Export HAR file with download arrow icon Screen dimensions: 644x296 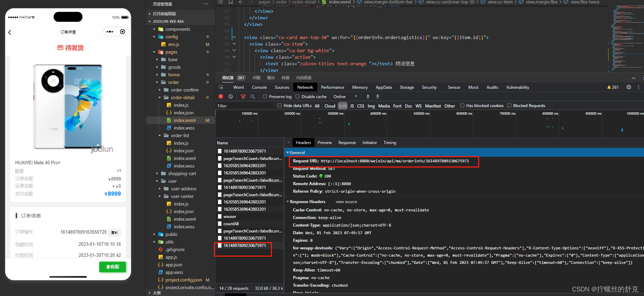378,97
